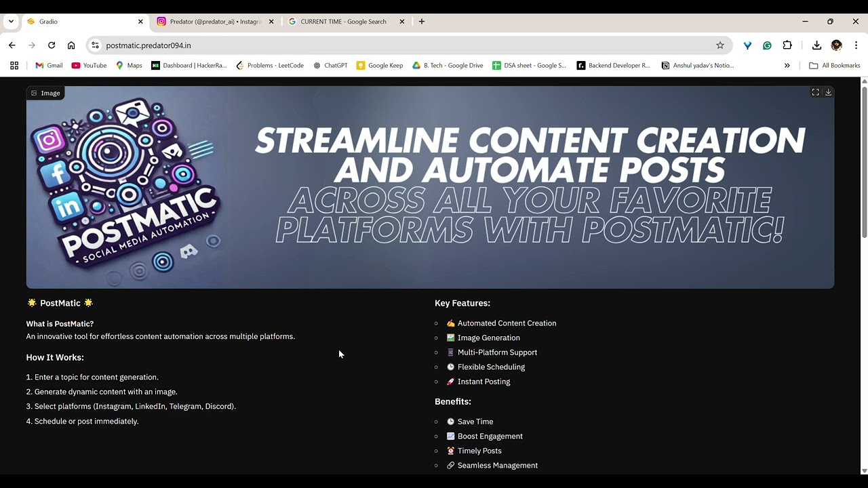The width and height of the screenshot is (868, 488).
Task: Click the scrollbar down arrow
Action: point(864,470)
